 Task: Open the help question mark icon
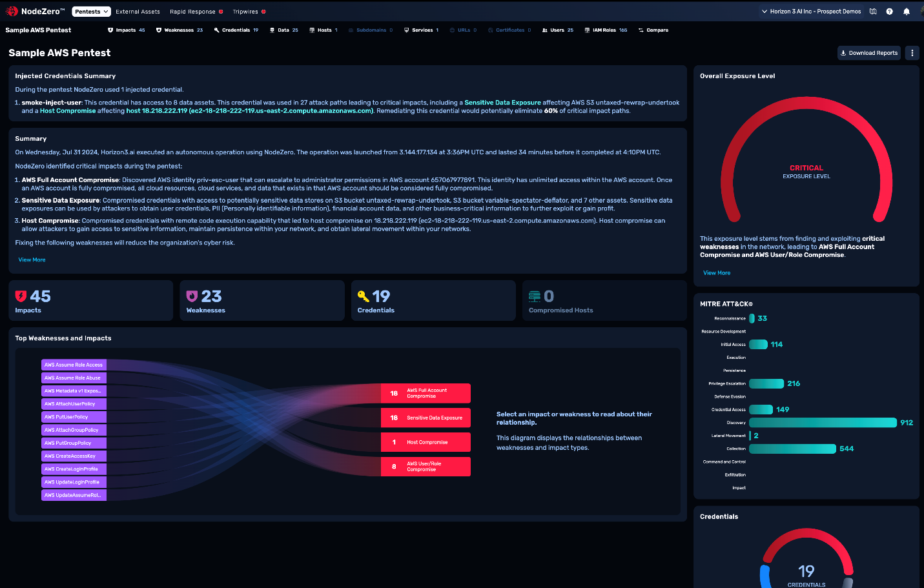[x=890, y=12]
